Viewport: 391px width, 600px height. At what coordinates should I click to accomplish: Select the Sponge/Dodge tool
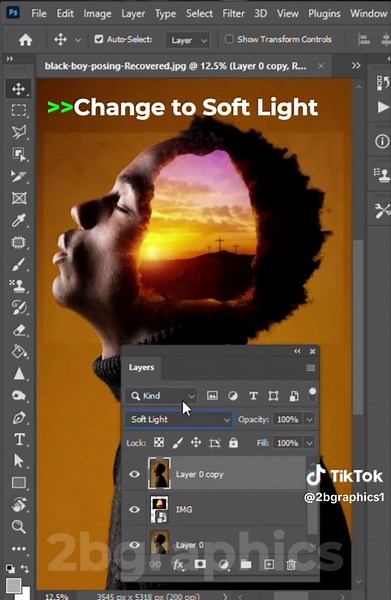pyautogui.click(x=18, y=395)
